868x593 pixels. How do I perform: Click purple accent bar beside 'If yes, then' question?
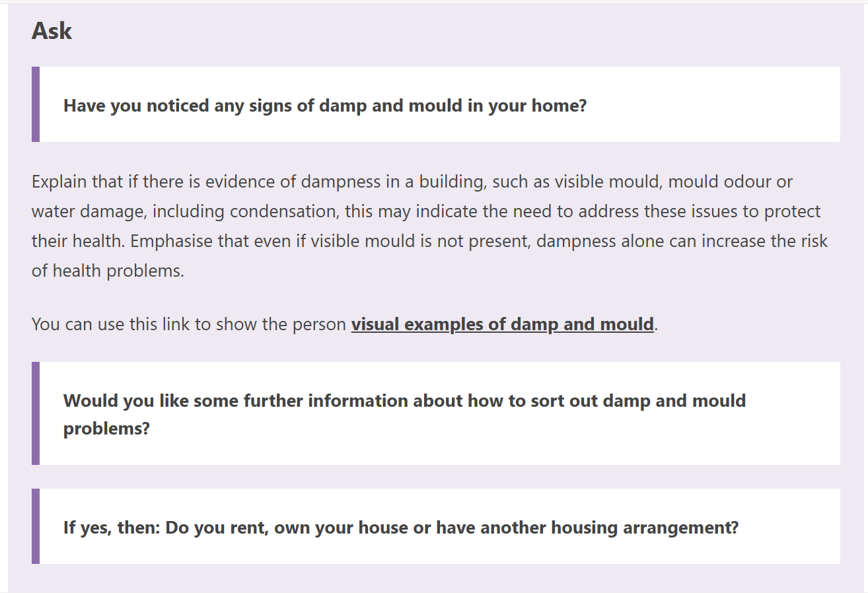(36, 526)
